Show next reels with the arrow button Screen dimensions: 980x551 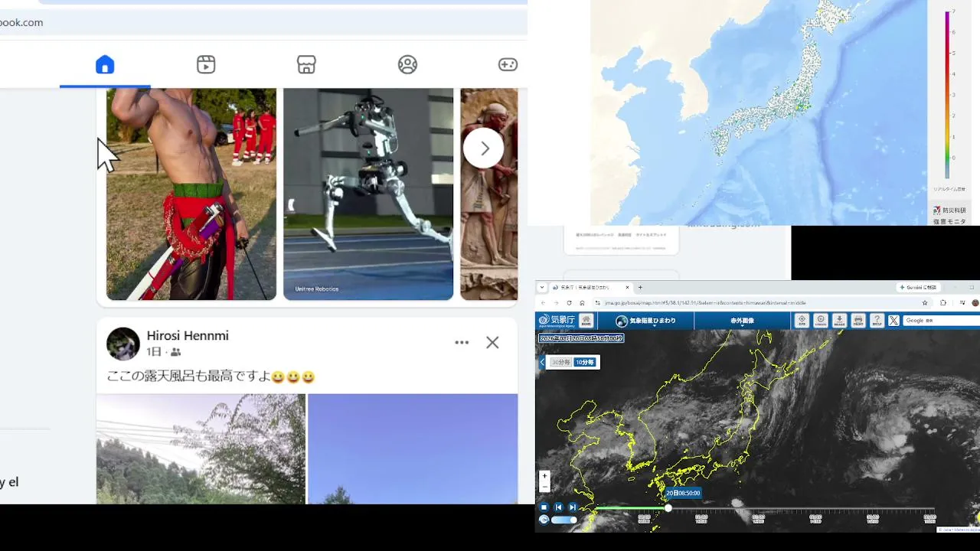(x=484, y=148)
